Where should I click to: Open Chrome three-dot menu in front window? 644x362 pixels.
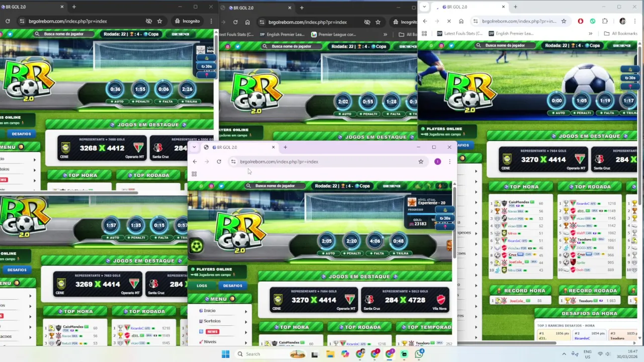(449, 161)
